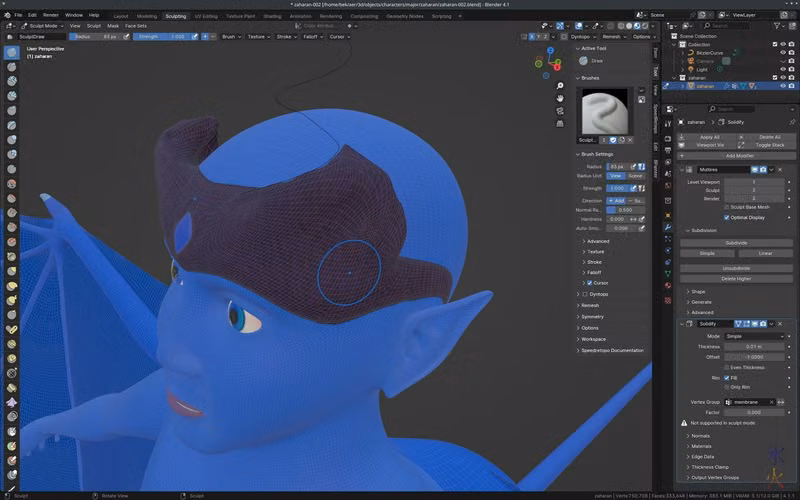The image size is (800, 500).
Task: Click the Subtract direction minus button in header
Action: pos(213,37)
